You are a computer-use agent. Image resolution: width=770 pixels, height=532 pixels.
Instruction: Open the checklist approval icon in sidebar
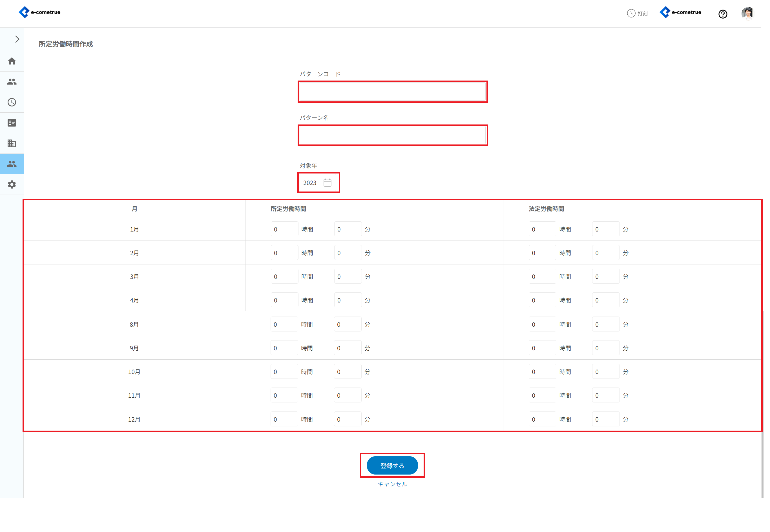click(12, 123)
